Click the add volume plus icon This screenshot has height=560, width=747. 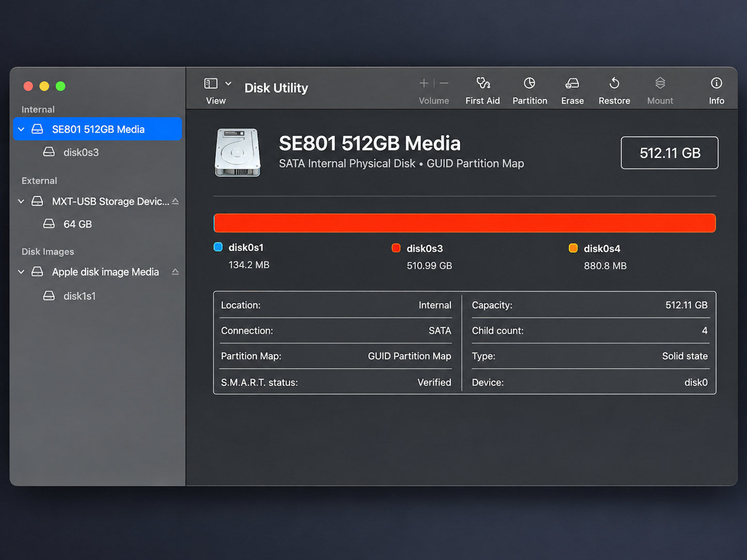(424, 83)
